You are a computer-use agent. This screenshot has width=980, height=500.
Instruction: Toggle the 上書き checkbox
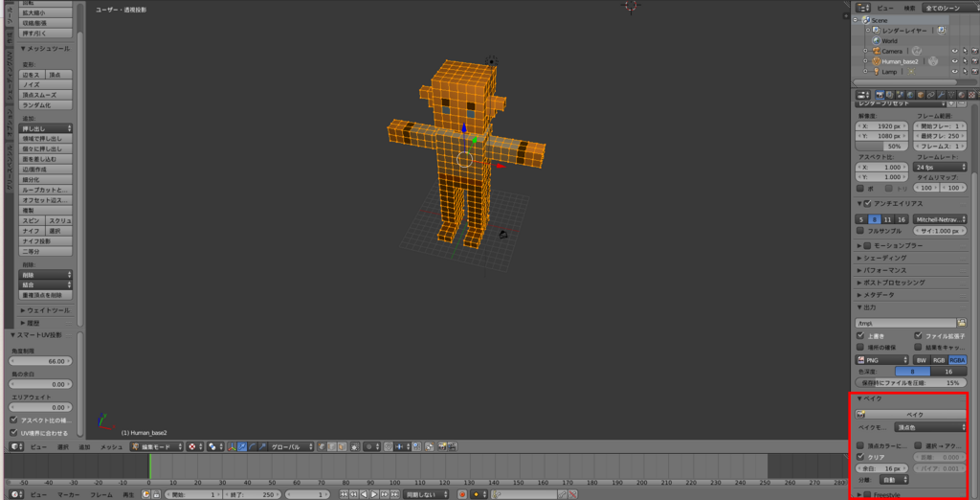click(860, 335)
